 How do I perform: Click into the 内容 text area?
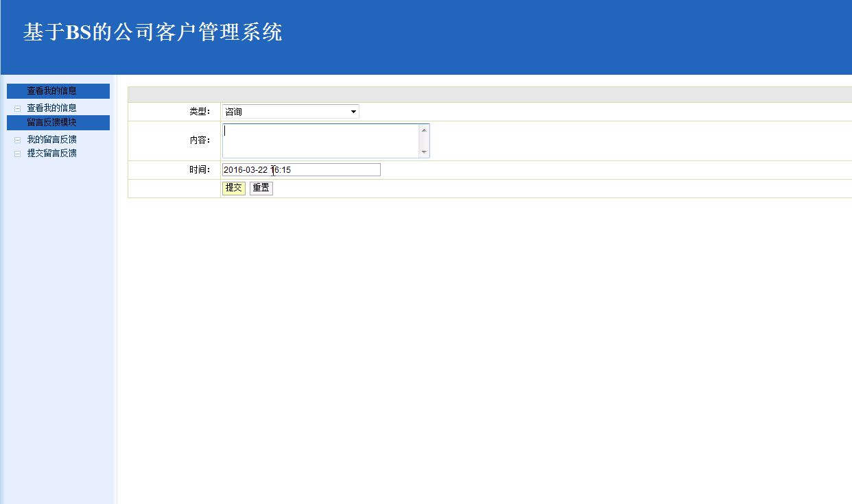click(x=321, y=141)
